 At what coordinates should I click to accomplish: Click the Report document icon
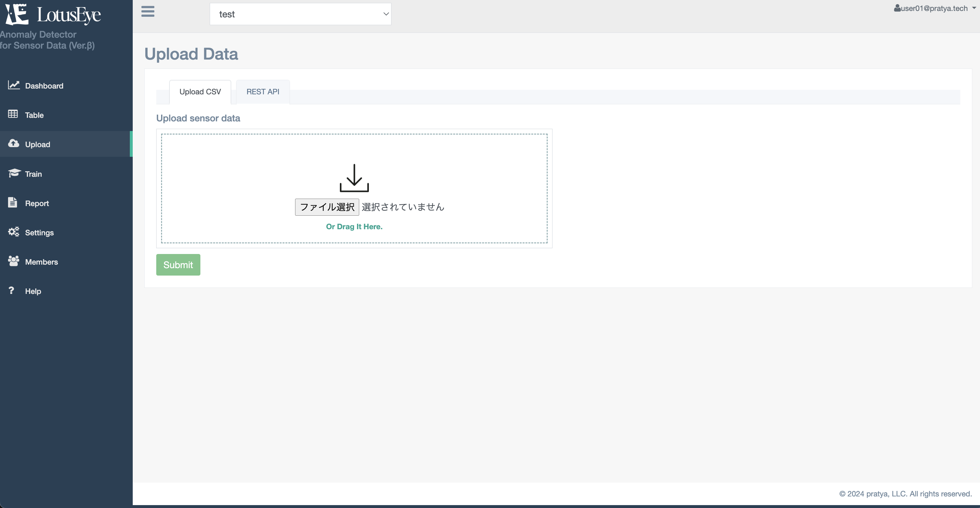(13, 202)
